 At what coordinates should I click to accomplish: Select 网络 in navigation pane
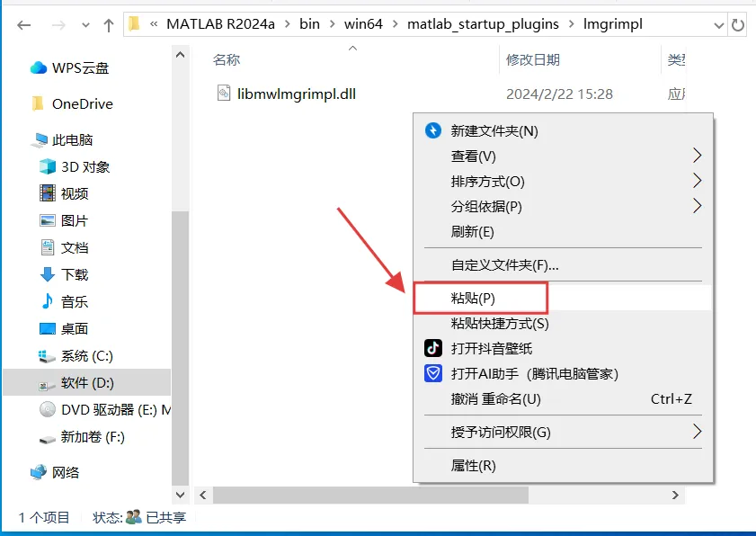[65, 472]
